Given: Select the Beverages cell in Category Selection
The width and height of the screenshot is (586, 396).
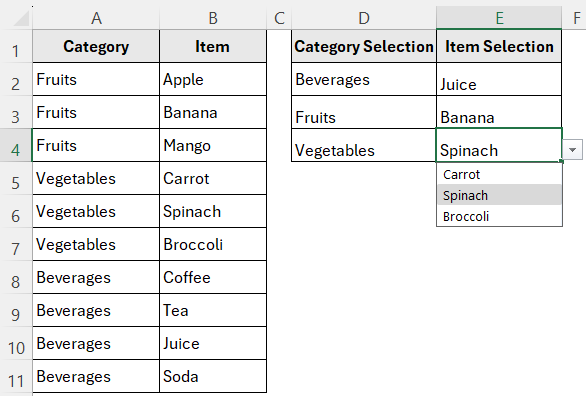Looking at the screenshot, I should pos(364,79).
